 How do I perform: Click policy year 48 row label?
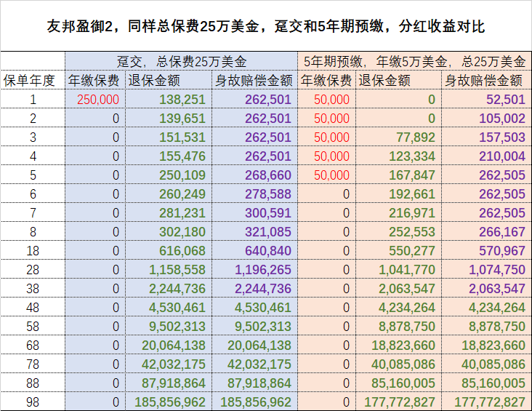[x=33, y=308]
